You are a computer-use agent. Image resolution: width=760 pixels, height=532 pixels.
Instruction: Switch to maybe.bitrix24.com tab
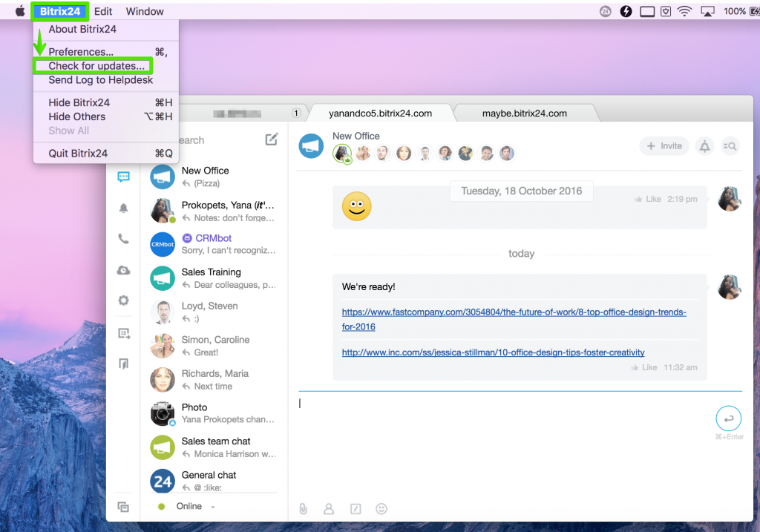tap(525, 114)
